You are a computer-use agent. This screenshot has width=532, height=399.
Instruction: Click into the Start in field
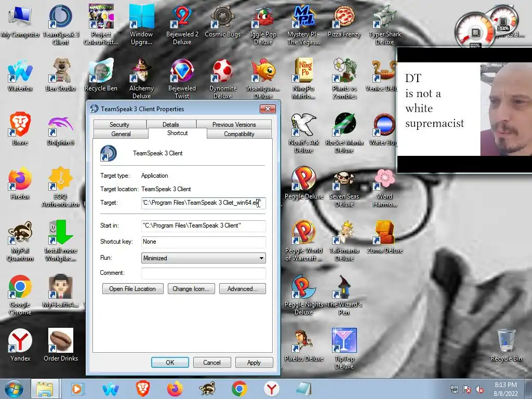tap(203, 225)
